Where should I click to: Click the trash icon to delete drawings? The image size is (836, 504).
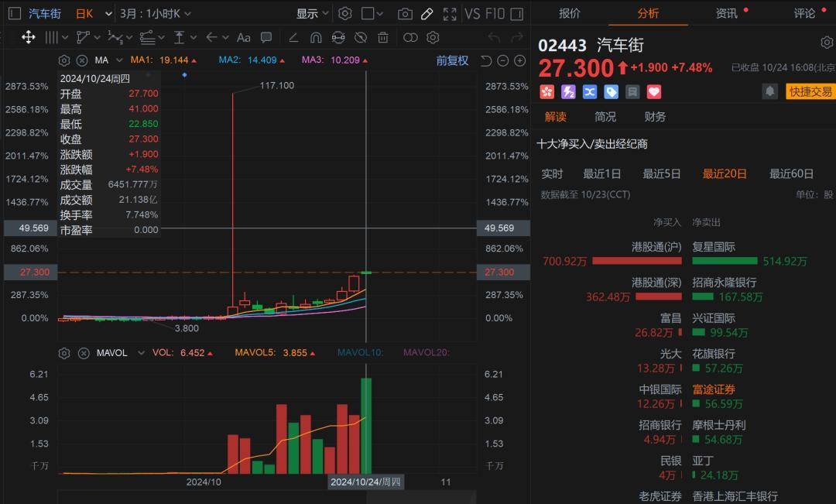point(382,37)
